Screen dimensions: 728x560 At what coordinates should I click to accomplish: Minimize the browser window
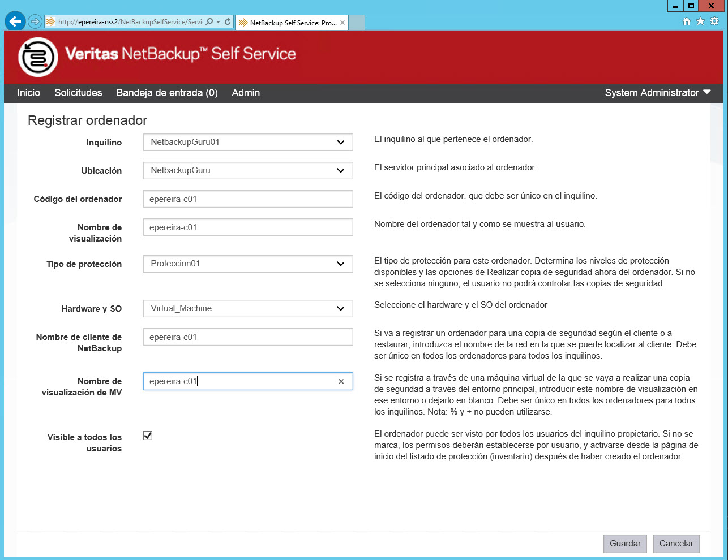coord(675,6)
